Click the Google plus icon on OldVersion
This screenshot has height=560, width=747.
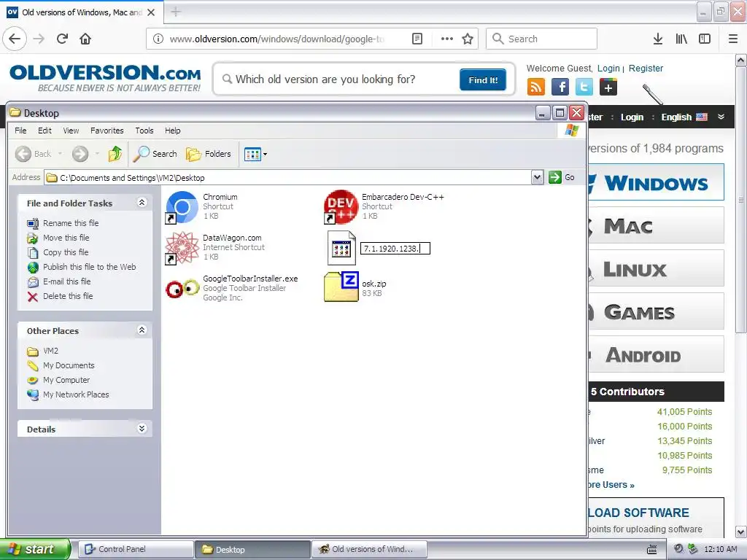pos(608,87)
